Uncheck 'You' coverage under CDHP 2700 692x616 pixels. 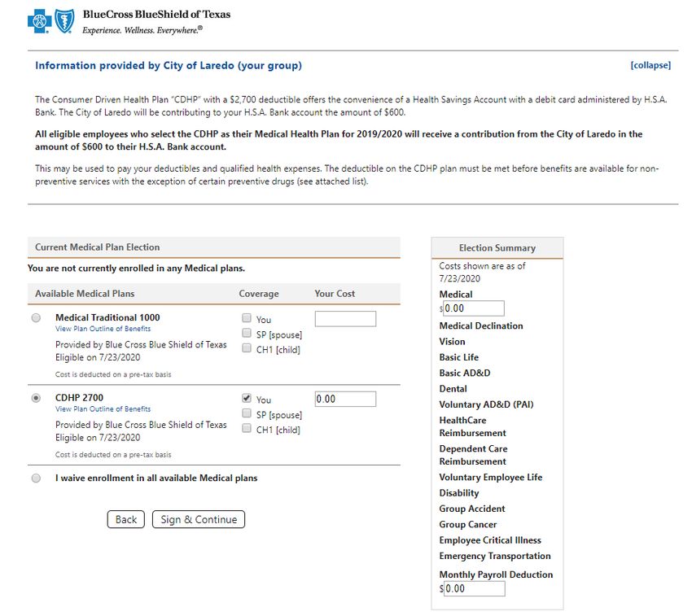tap(247, 398)
